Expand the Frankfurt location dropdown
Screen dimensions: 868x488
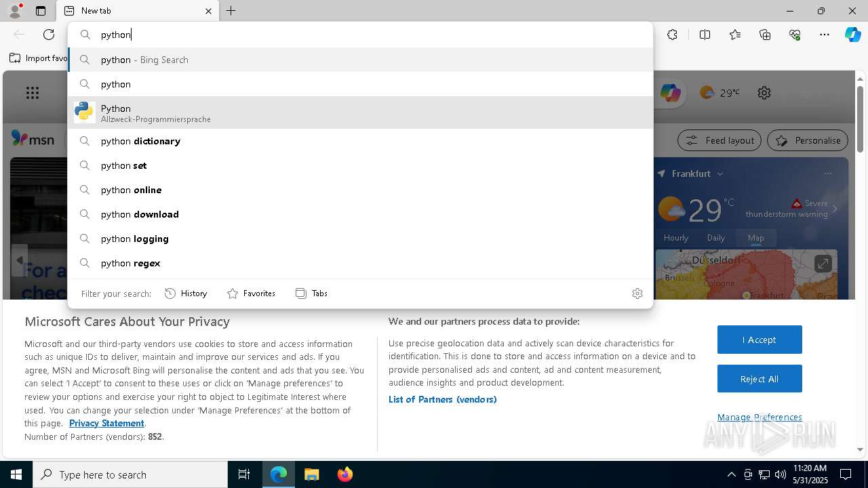coord(720,174)
